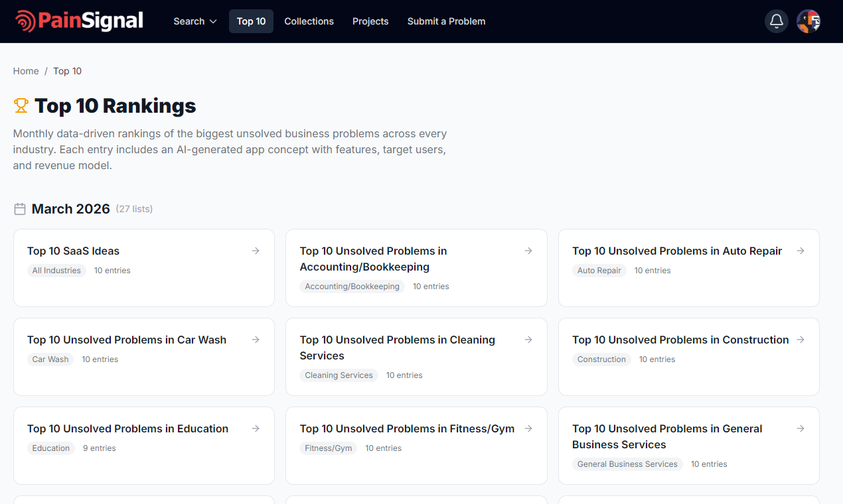Click the Top 10 breadcrumb text

68,71
